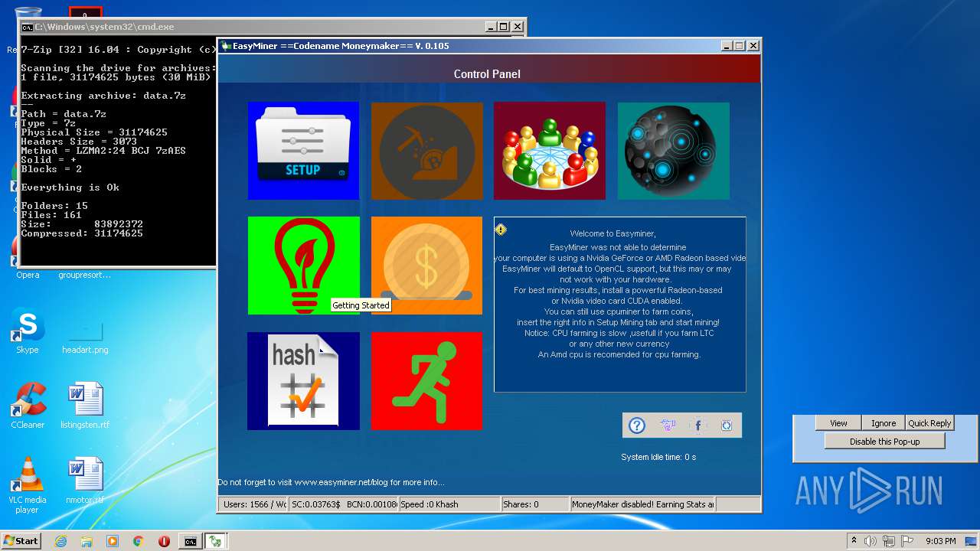
Task: Click Disable this Pop-up button
Action: coord(884,442)
